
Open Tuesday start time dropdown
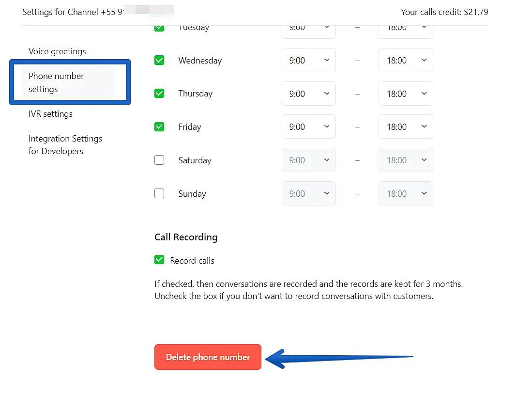click(309, 30)
